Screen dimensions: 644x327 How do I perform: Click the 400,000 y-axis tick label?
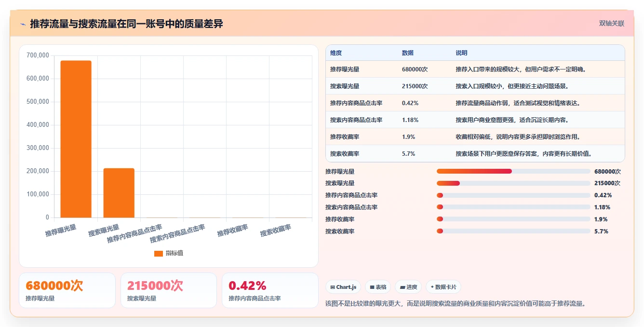(x=38, y=125)
